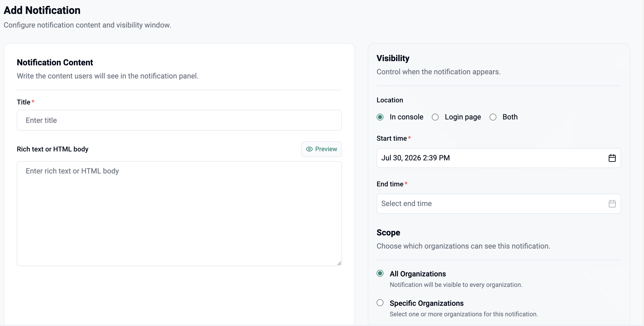Select the Both location radio
Screen dimensions: 644x326
click(x=493, y=117)
